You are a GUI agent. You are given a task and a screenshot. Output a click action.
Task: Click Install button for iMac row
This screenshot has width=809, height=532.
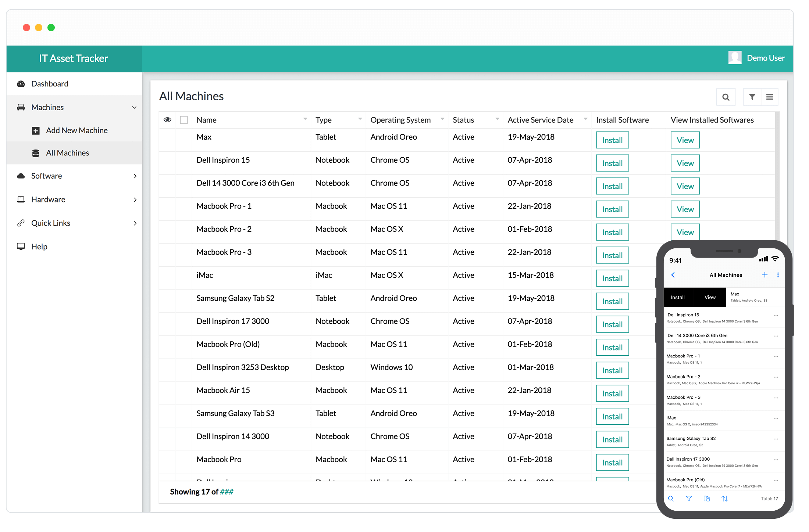pyautogui.click(x=612, y=277)
